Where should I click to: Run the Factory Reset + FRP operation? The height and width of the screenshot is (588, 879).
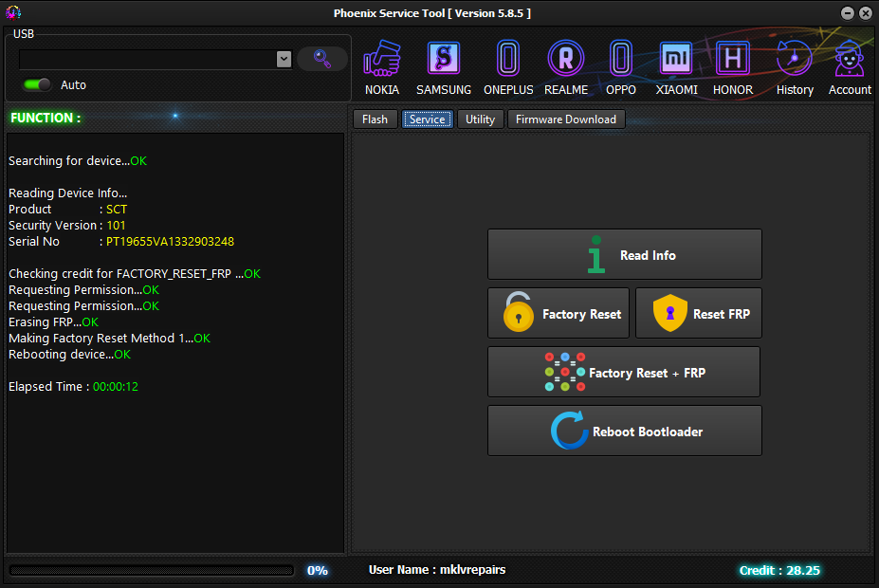tap(624, 372)
